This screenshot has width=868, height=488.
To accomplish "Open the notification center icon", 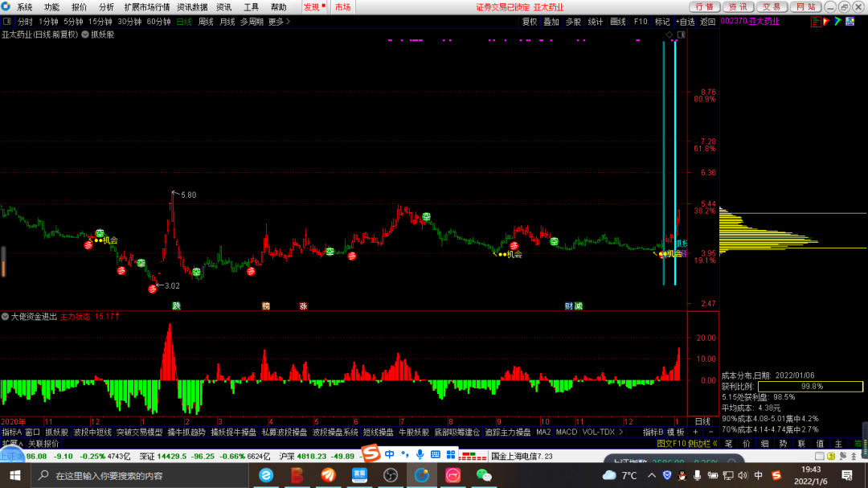I will click(x=847, y=475).
